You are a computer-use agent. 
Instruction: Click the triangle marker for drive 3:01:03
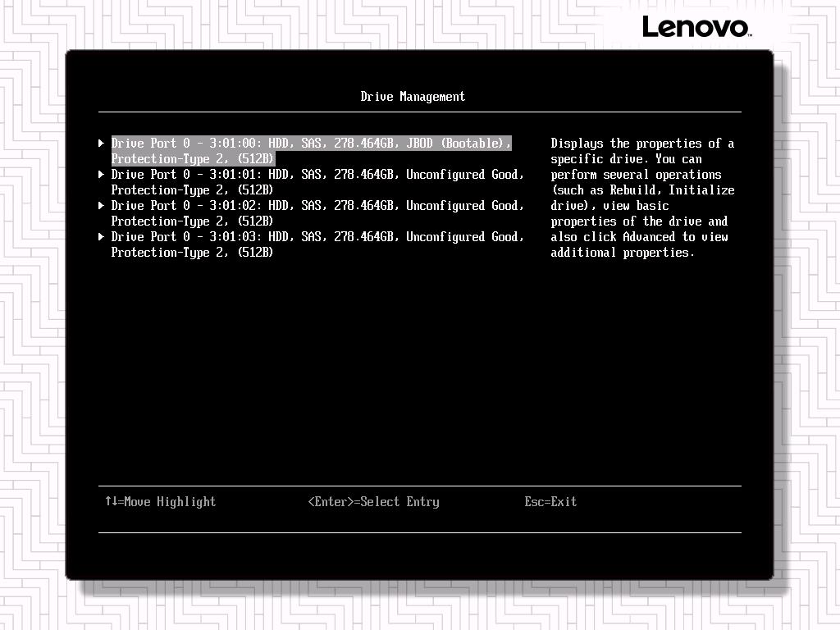101,237
